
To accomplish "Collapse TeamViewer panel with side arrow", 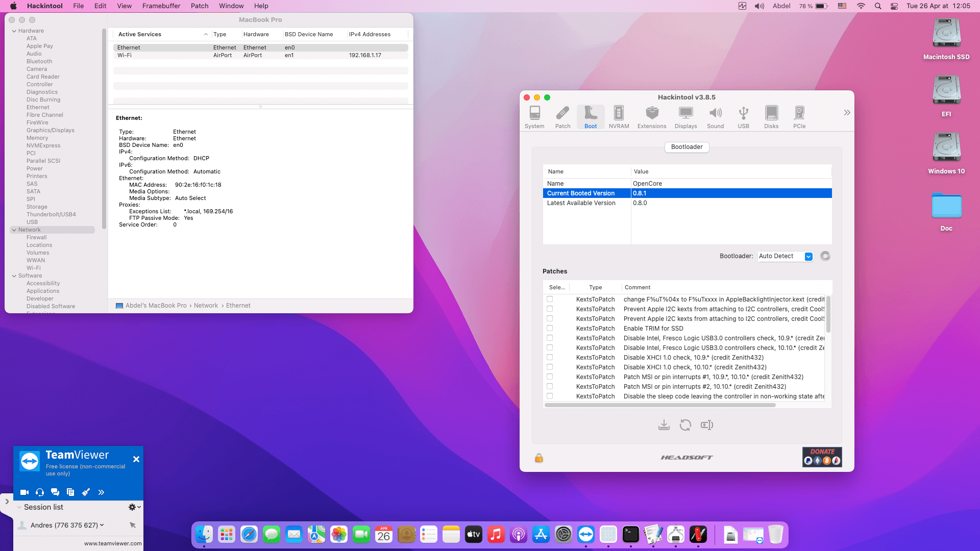I will click(x=7, y=502).
